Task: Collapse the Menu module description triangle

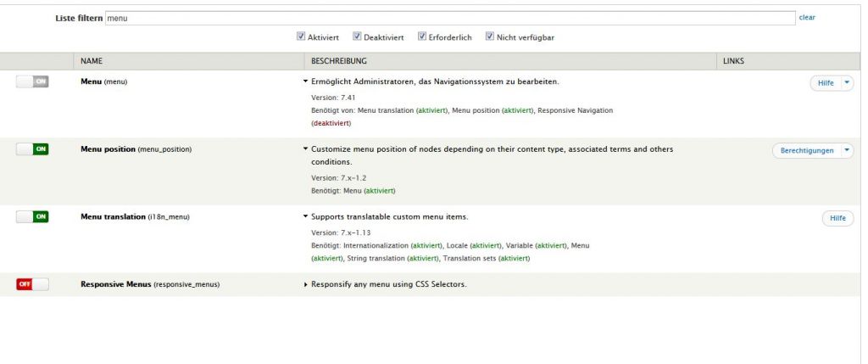Action: click(305, 81)
